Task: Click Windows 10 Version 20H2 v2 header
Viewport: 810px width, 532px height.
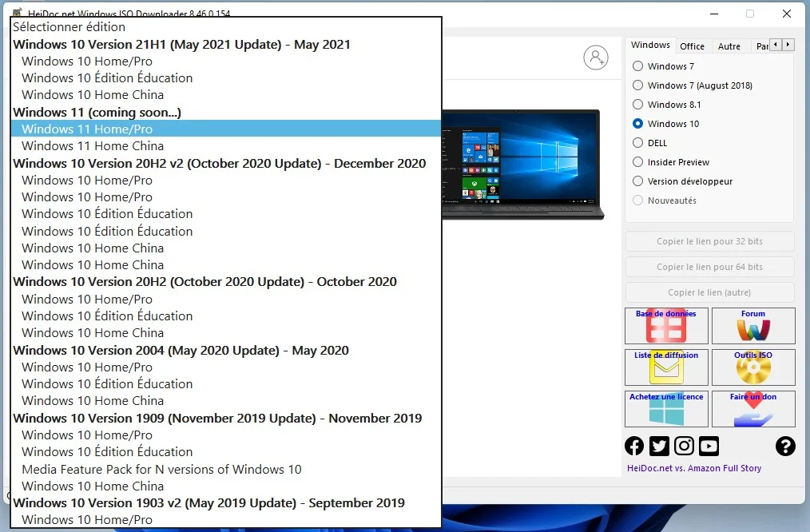Action: click(x=226, y=163)
